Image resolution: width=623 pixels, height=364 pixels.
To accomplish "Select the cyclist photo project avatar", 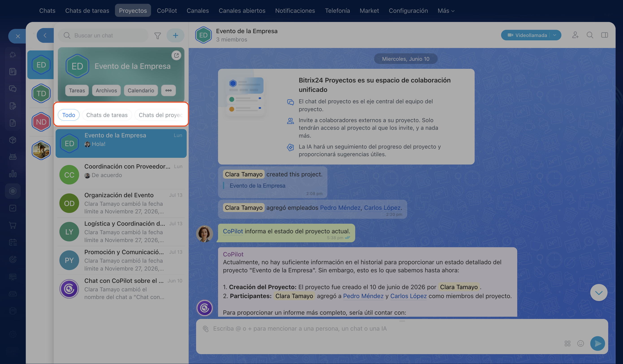I will pyautogui.click(x=41, y=150).
